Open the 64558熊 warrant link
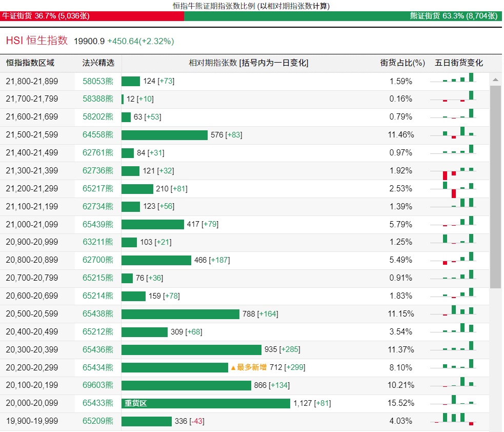504x432 pixels. (98, 135)
